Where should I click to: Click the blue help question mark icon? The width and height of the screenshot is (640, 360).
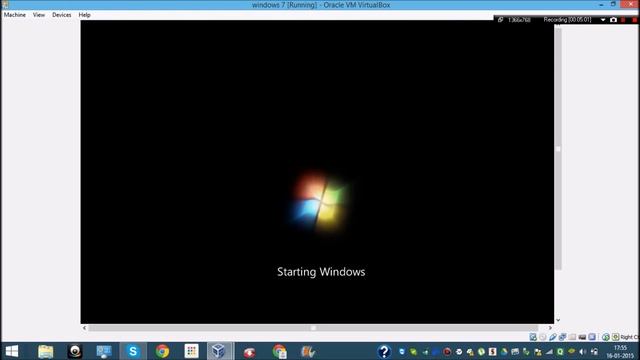pyautogui.click(x=384, y=351)
